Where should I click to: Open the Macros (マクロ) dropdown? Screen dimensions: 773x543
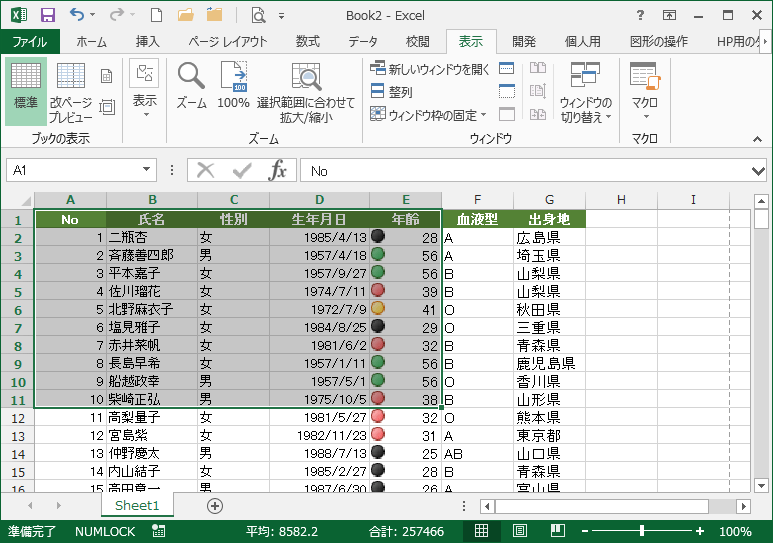coord(644,92)
